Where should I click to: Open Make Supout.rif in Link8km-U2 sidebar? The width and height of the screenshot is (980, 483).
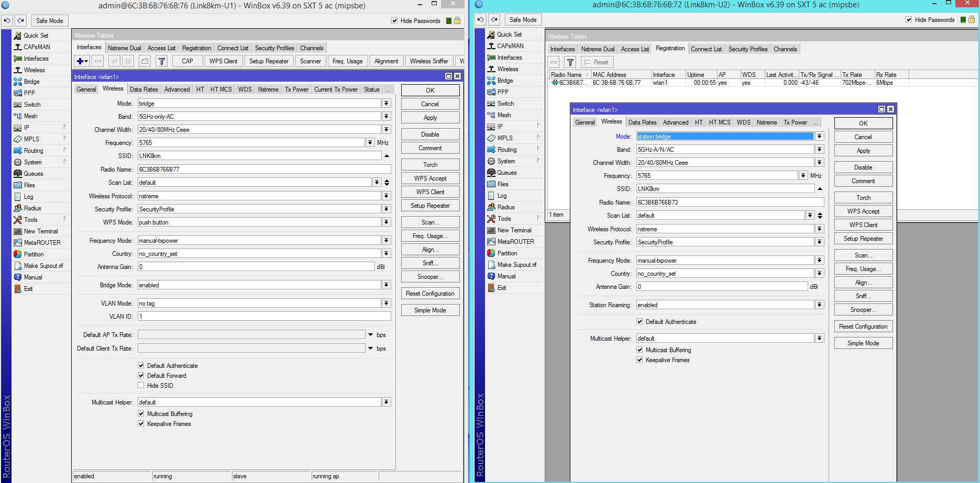(516, 265)
